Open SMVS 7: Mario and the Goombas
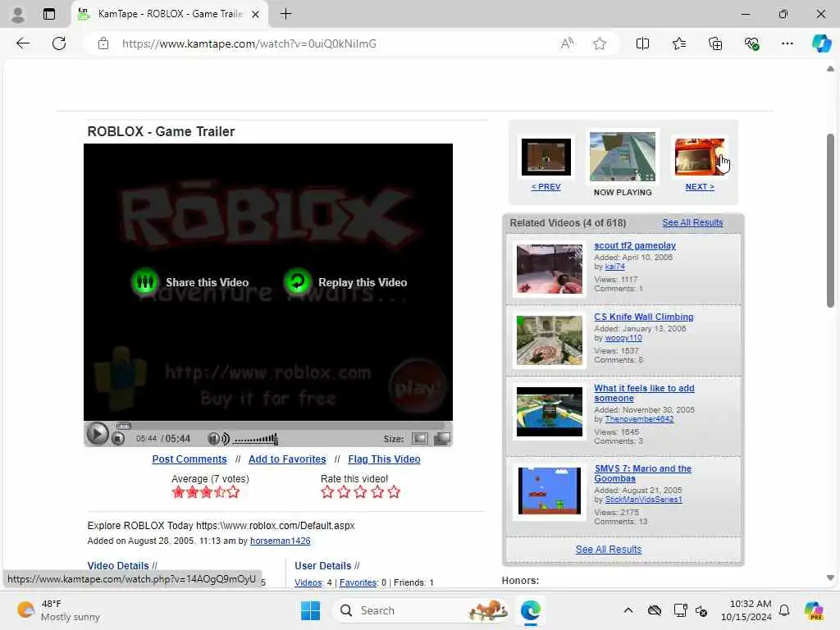The image size is (840, 630). (642, 473)
